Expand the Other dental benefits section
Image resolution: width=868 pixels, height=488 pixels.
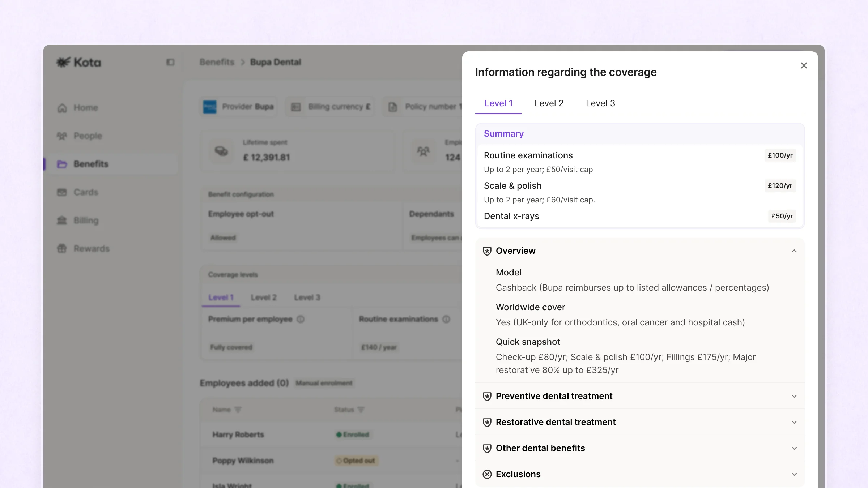794,448
